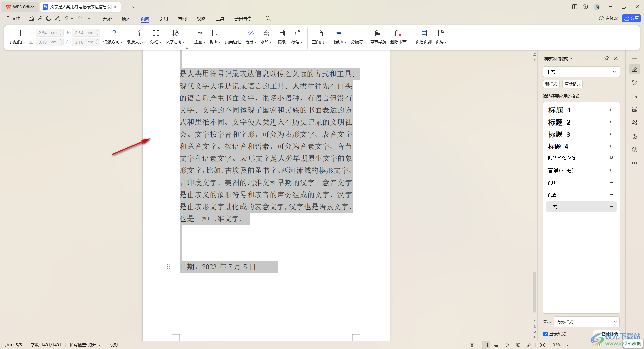Expand the new tab dropdown arrow

coord(134,7)
